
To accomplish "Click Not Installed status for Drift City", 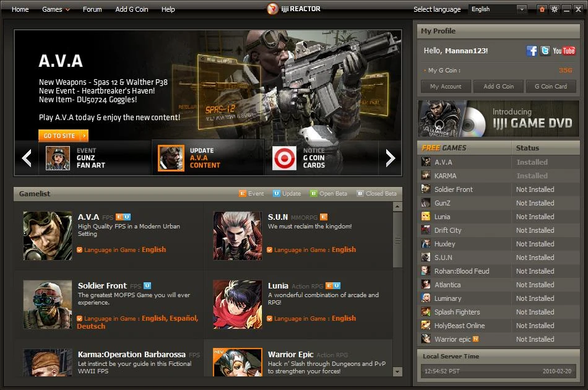I will [x=535, y=230].
